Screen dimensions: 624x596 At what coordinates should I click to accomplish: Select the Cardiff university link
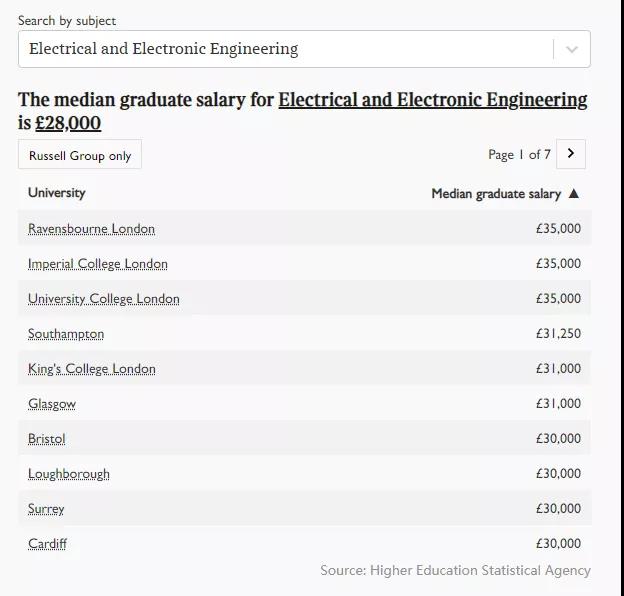[48, 544]
